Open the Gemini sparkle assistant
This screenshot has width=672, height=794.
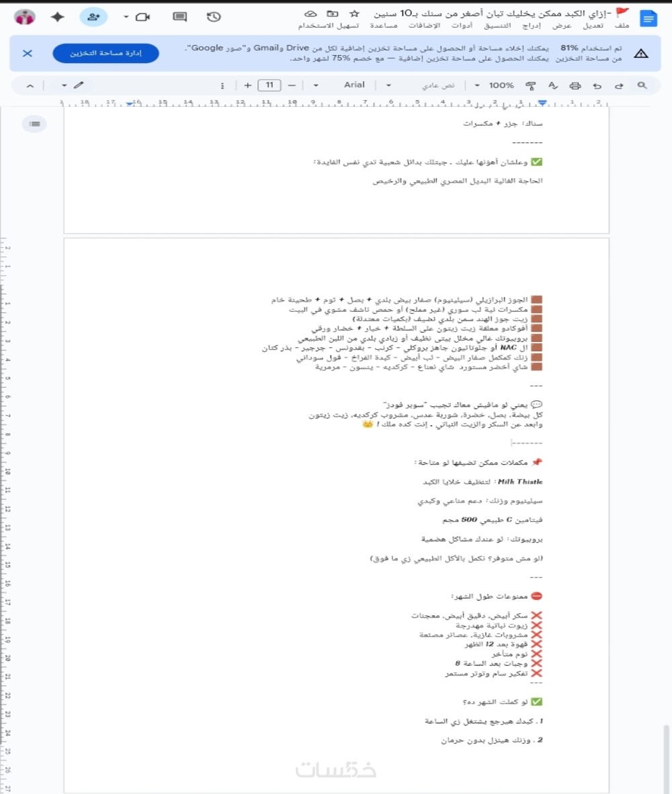coord(58,17)
